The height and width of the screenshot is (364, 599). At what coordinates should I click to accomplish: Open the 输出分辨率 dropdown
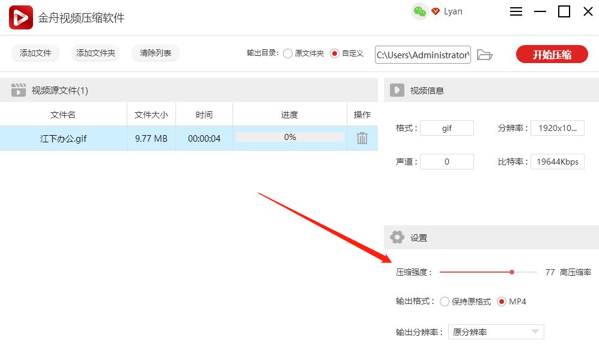pyautogui.click(x=496, y=332)
